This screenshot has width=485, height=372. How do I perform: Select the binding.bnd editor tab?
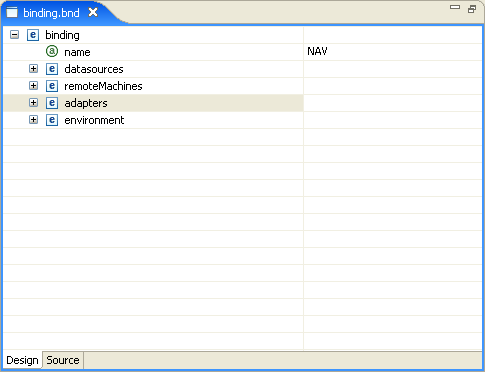pos(51,13)
